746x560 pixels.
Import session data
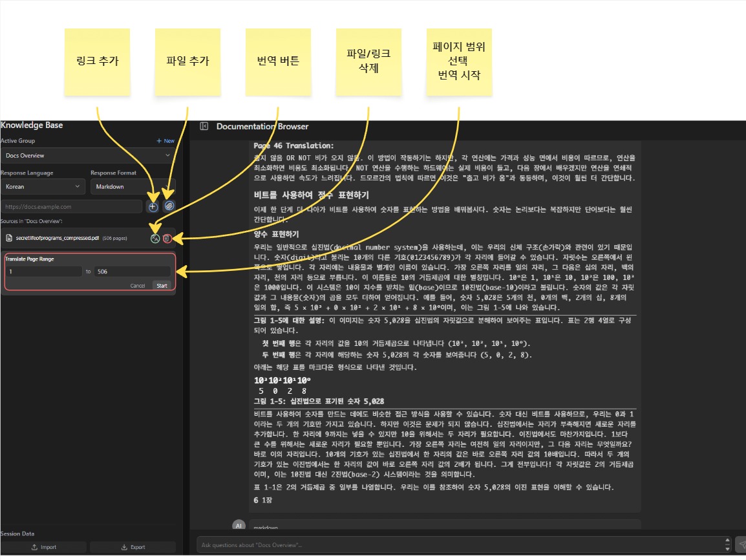44,547
